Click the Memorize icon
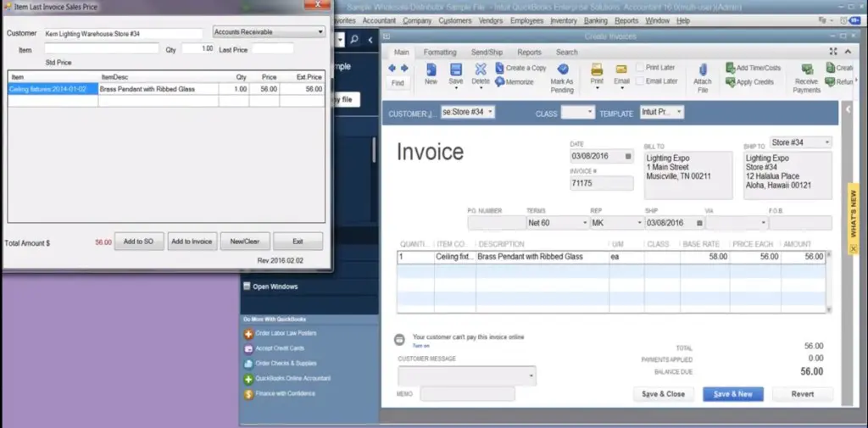This screenshot has width=868, height=428. tap(514, 82)
